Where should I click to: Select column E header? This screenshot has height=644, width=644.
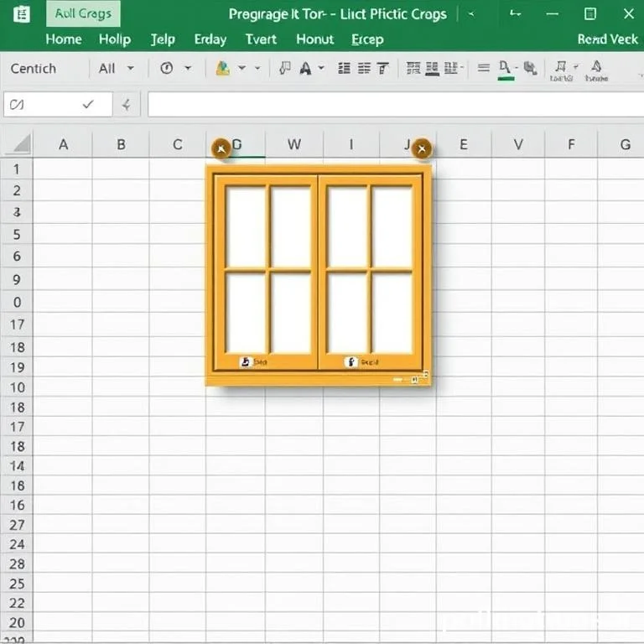pos(463,144)
